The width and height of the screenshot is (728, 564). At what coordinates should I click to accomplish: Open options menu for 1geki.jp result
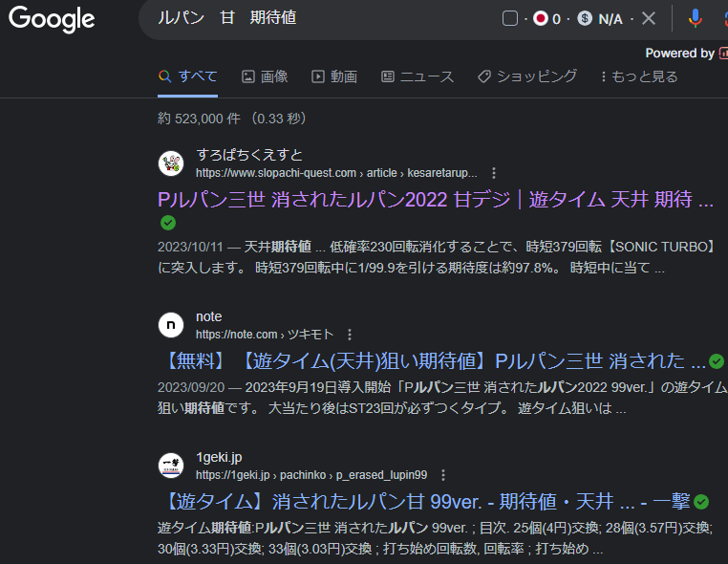coord(443,475)
